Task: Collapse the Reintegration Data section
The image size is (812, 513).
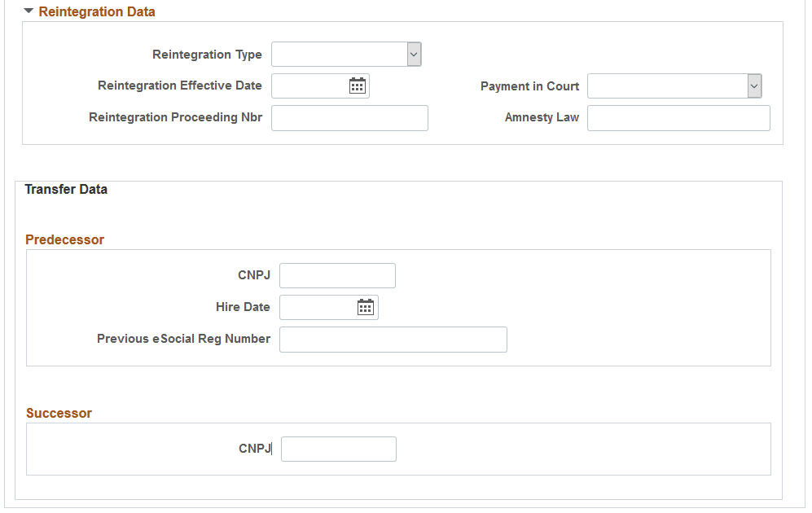Action: [x=29, y=11]
